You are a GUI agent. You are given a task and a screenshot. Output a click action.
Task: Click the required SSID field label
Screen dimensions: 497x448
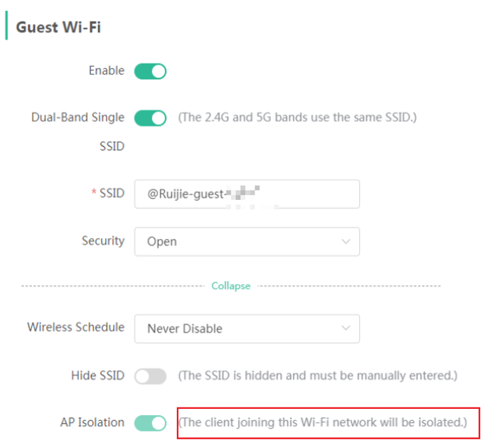tap(112, 193)
